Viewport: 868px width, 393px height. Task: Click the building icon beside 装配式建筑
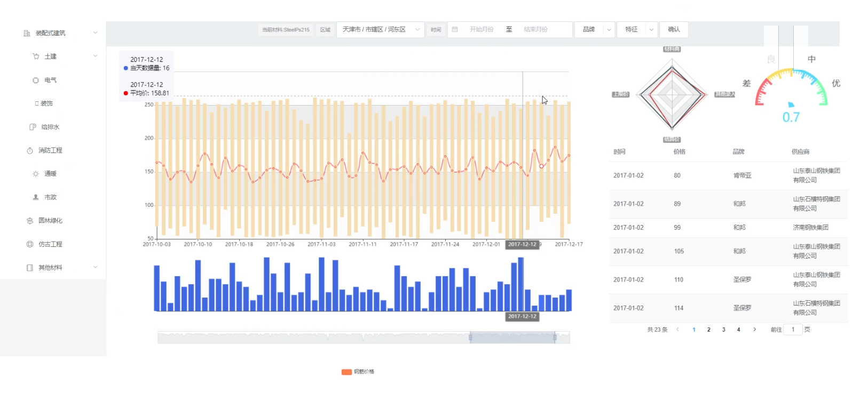27,33
